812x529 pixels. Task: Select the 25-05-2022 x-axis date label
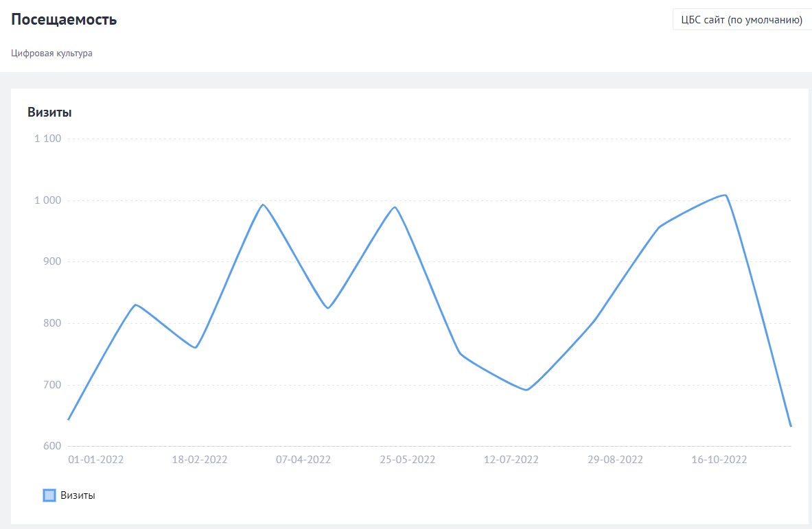click(x=408, y=460)
